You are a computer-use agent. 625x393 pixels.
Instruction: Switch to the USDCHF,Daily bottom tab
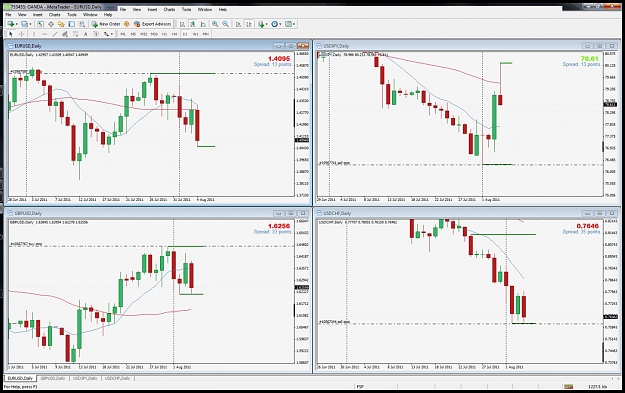118,378
